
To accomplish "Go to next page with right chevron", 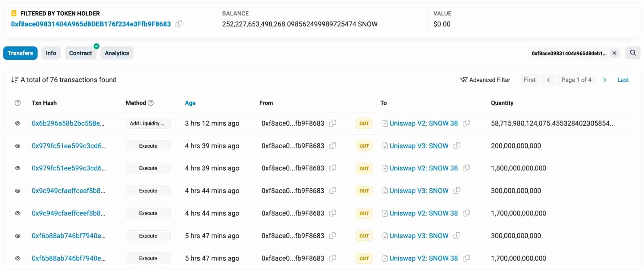I will [x=604, y=80].
